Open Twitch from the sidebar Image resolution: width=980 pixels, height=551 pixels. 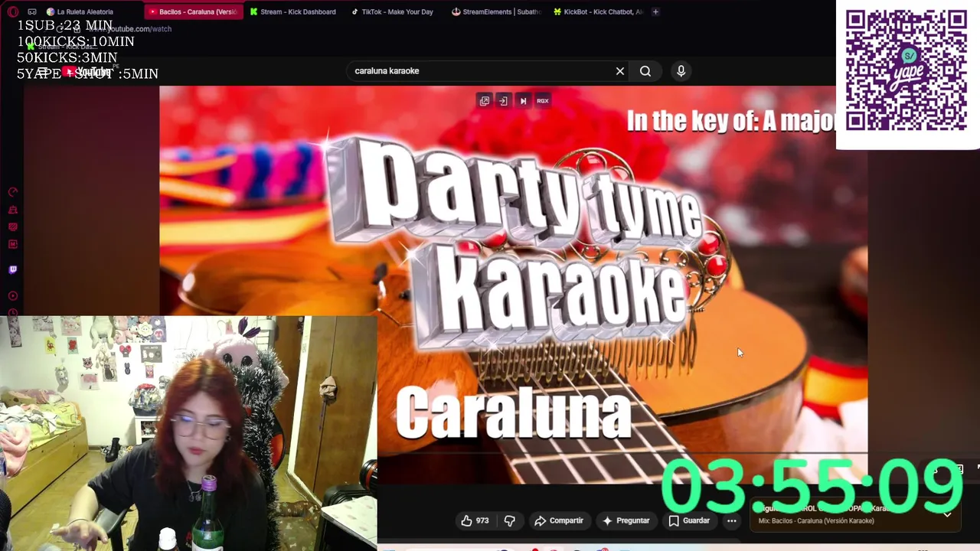(x=13, y=269)
